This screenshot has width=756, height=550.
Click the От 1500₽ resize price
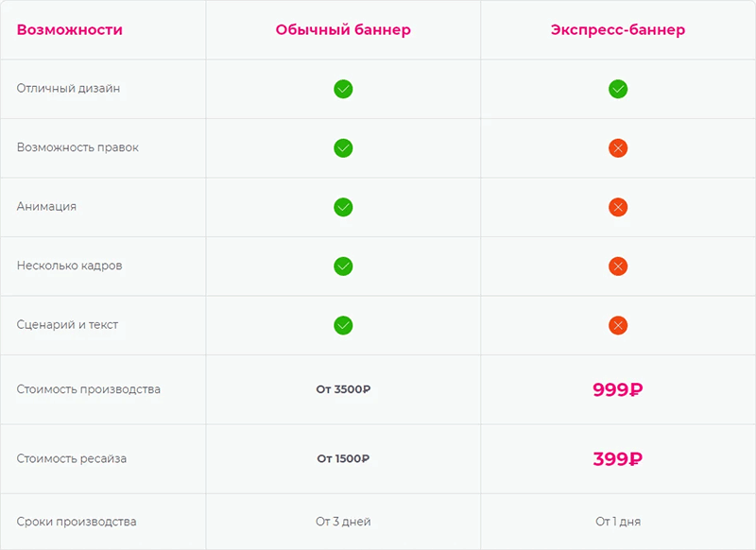coord(343,459)
